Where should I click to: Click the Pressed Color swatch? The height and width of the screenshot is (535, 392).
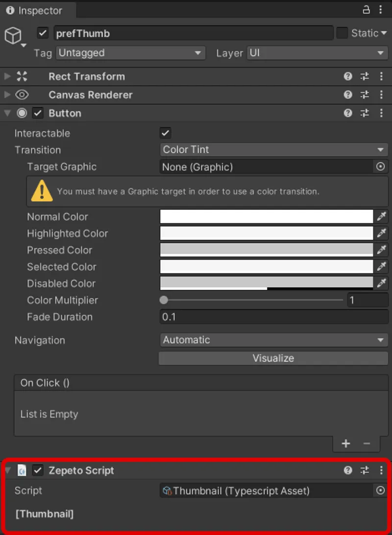click(x=266, y=250)
